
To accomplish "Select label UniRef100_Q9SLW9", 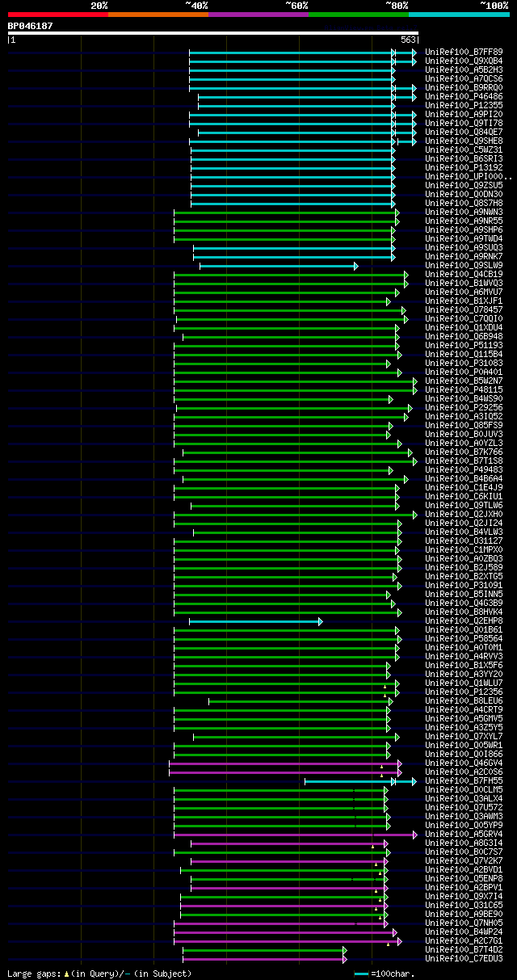I will (463, 265).
